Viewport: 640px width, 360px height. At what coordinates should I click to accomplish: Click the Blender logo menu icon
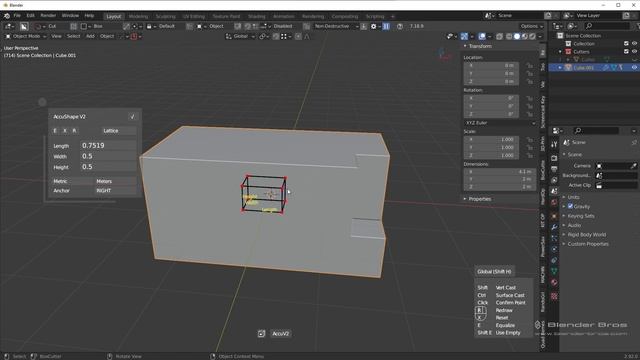[x=7, y=16]
